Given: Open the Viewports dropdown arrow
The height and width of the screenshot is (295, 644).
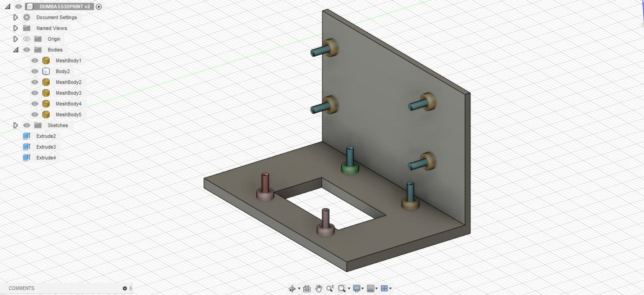Looking at the screenshot, I should [390, 289].
